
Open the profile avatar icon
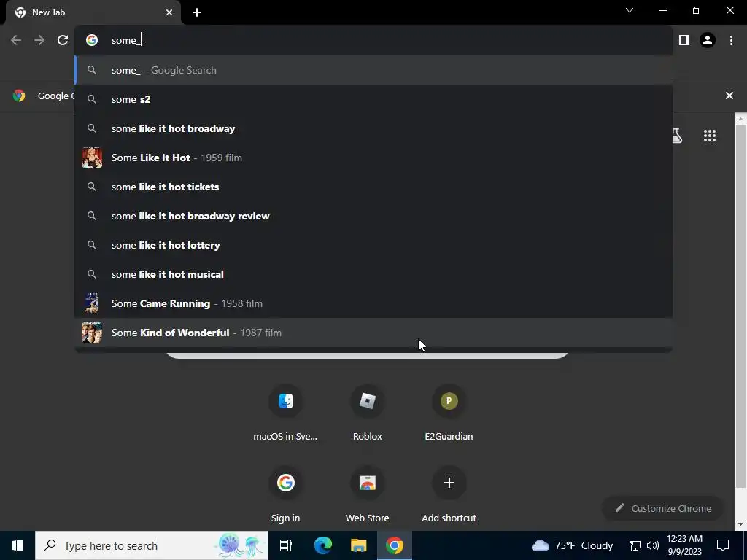point(708,41)
